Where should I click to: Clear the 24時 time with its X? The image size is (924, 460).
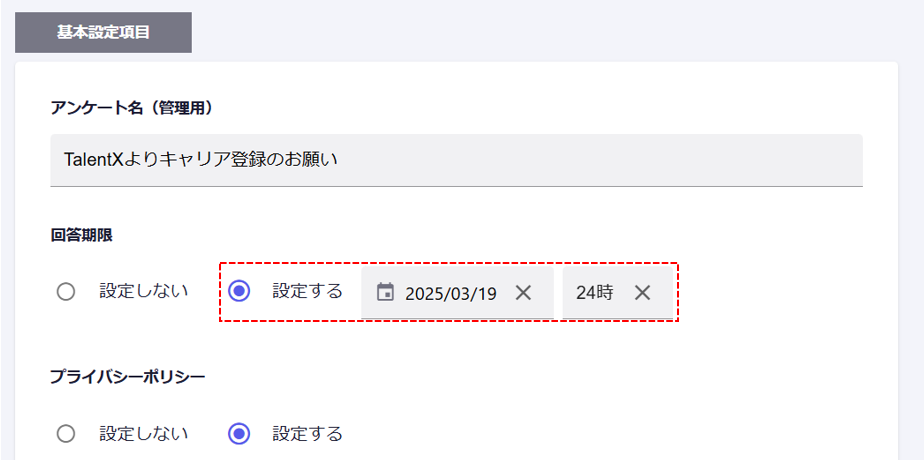(x=642, y=293)
